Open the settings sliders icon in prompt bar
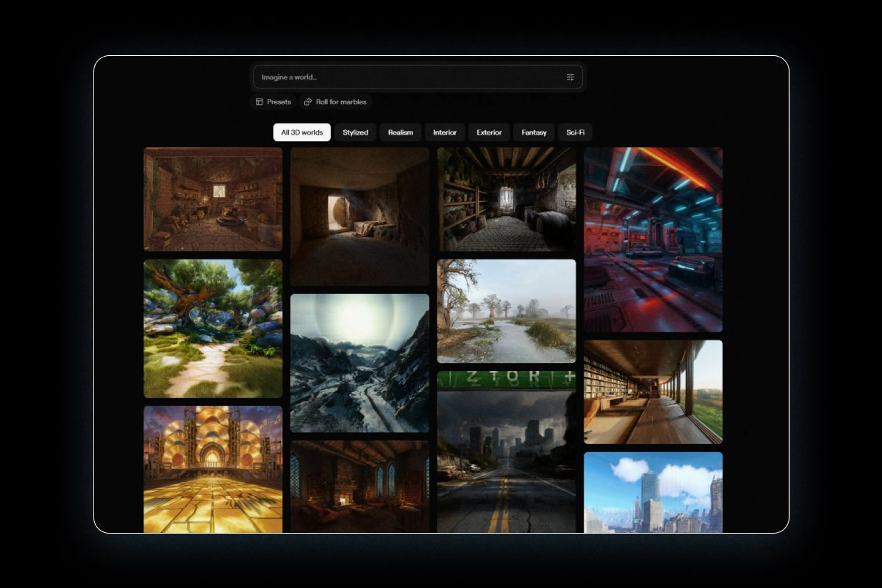 (x=570, y=77)
